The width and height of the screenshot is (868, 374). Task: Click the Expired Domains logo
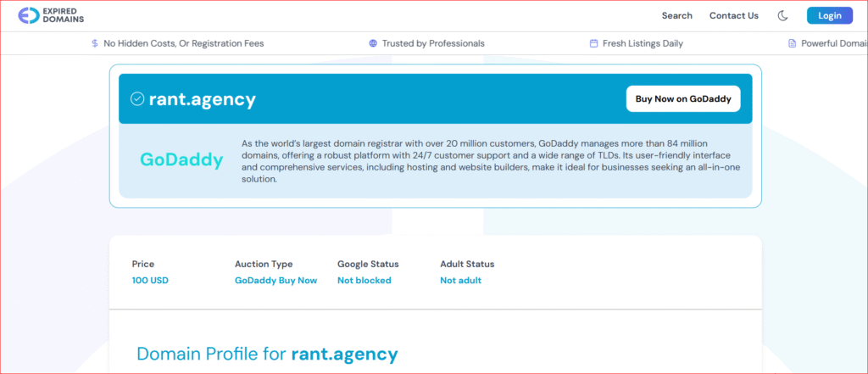(51, 15)
